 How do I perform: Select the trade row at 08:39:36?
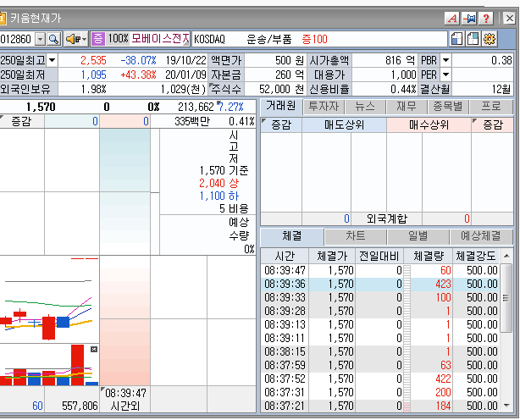click(379, 284)
